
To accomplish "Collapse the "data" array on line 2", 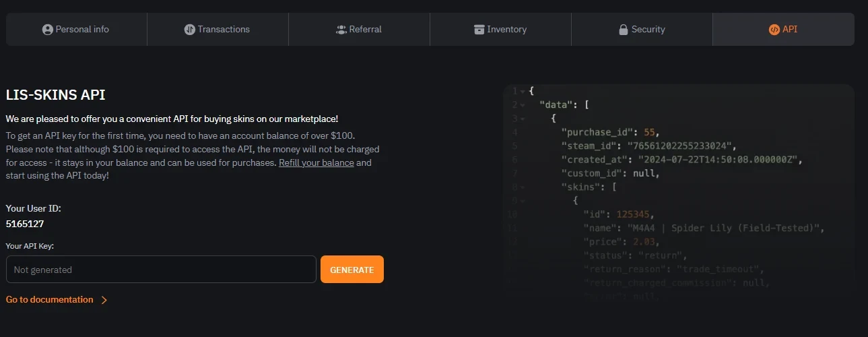I will coord(522,104).
